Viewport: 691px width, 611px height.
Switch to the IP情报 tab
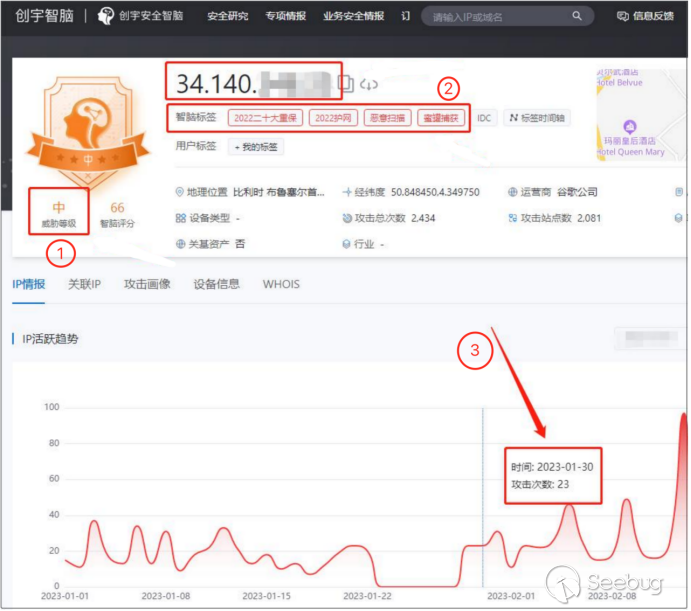(29, 285)
